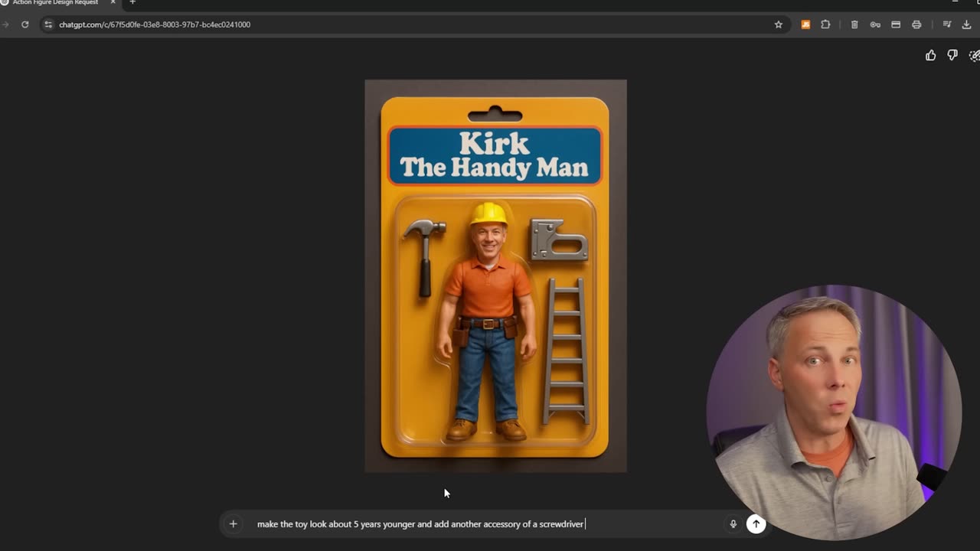Click the browser forward arrow
This screenshot has width=980, height=551.
(x=5, y=24)
